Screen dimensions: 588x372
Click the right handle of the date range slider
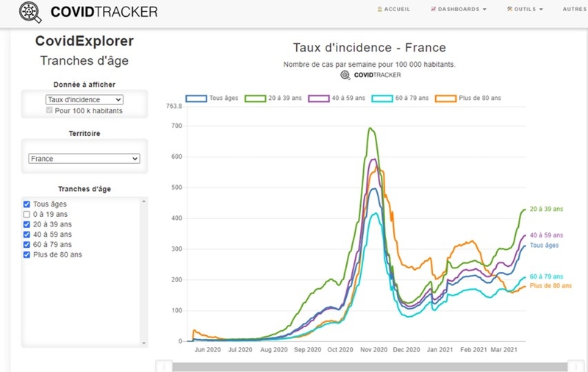[x=576, y=366]
